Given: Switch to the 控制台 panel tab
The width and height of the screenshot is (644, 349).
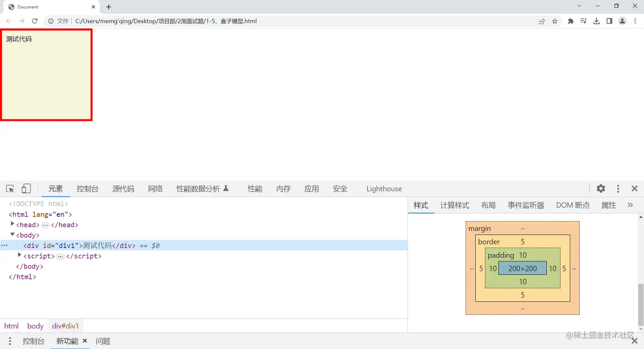Looking at the screenshot, I should coord(87,189).
